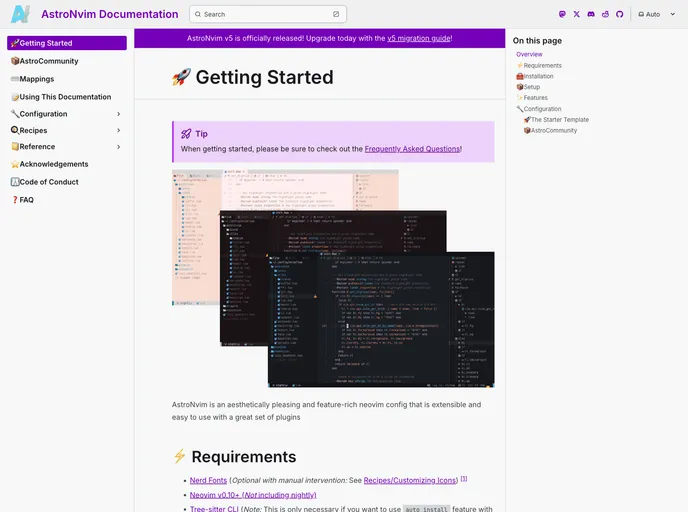688x512 pixels.
Task: Click the AstroNvim logo icon
Action: pos(20,14)
